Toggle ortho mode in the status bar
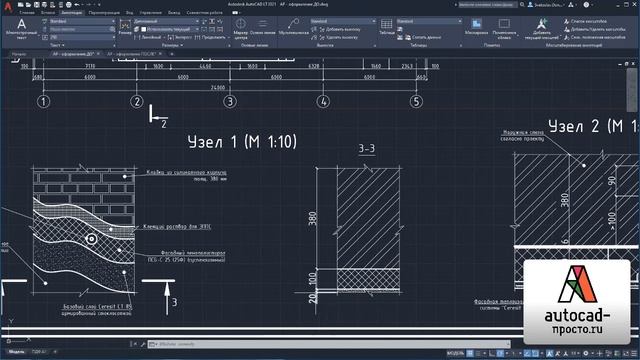The image size is (640, 360). coord(492,353)
